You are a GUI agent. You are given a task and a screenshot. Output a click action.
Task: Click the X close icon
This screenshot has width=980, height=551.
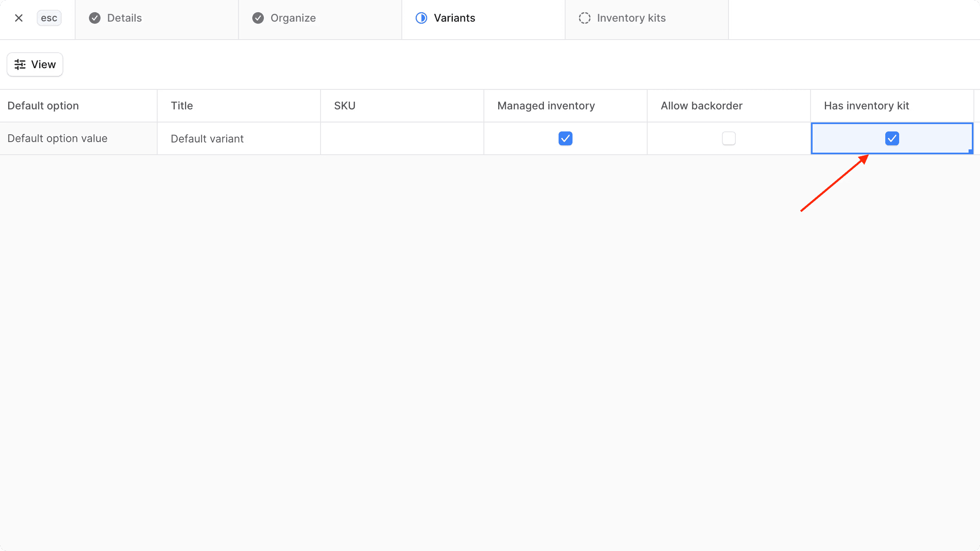tap(18, 18)
